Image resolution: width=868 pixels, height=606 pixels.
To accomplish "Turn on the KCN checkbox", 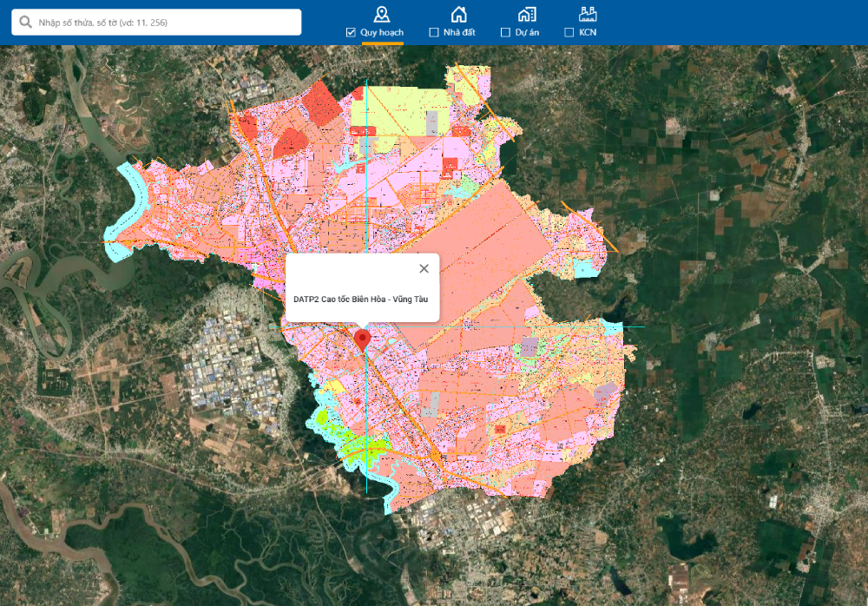I will point(569,33).
